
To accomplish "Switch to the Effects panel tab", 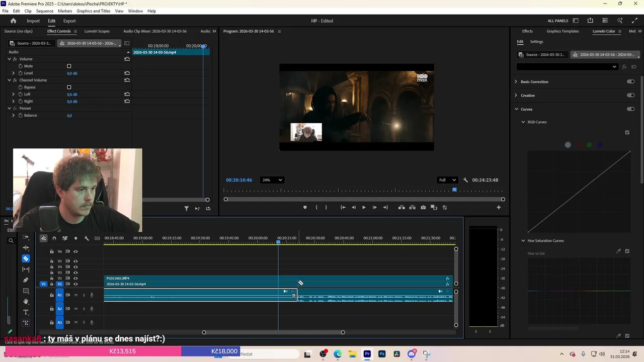I will tap(527, 31).
